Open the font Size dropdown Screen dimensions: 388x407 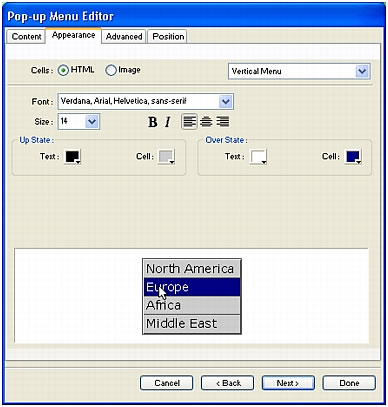coord(79,122)
